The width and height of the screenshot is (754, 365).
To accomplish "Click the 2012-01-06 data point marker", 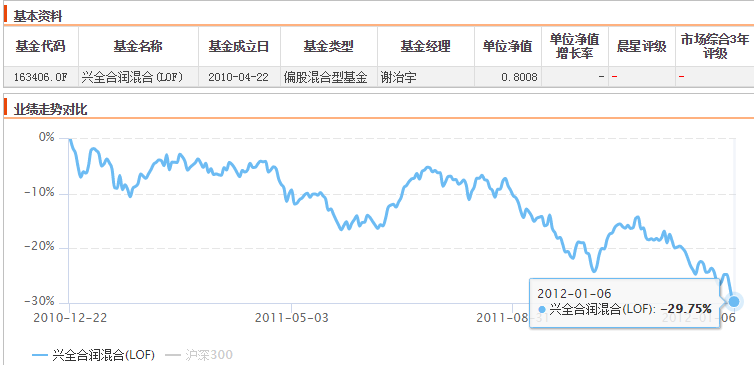I will coord(734,302).
